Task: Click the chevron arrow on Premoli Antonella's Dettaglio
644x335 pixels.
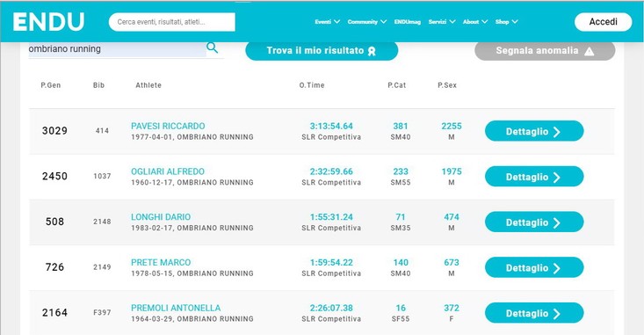Action: pos(556,314)
